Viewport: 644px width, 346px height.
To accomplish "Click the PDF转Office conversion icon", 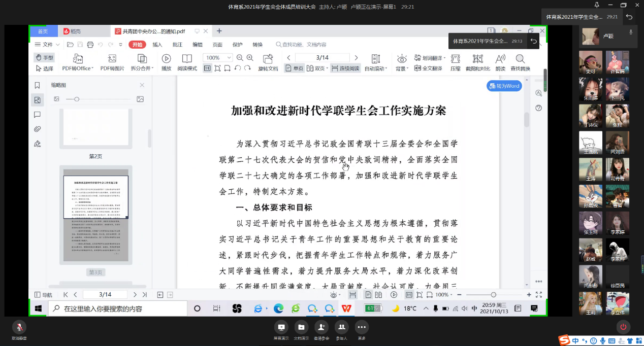I will (x=78, y=58).
